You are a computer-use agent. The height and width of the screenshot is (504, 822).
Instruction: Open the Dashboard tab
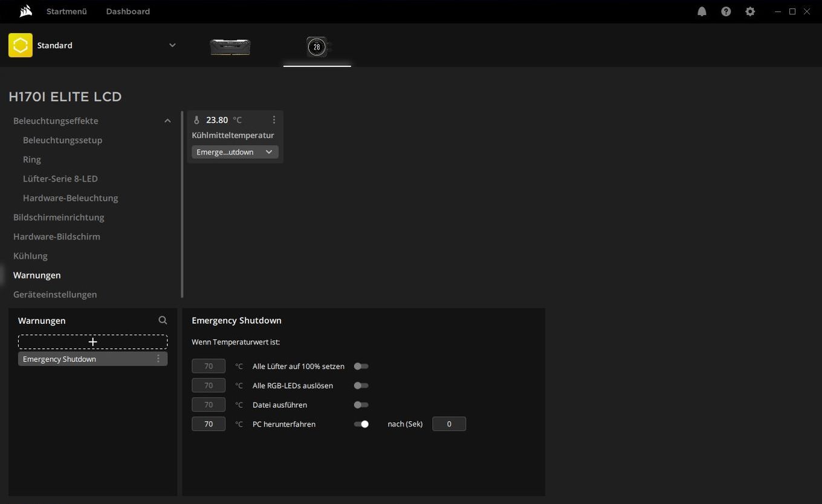click(x=128, y=11)
